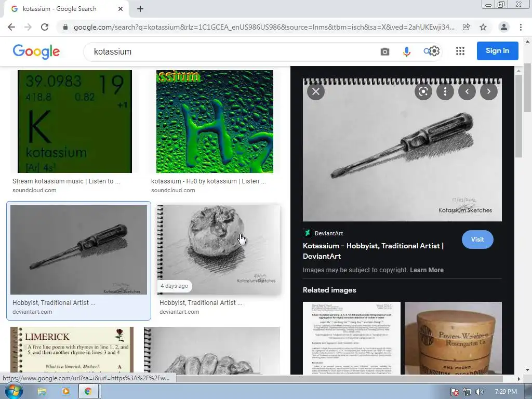
Task: Open Action Center flag tray icon
Action: pyautogui.click(x=454, y=392)
